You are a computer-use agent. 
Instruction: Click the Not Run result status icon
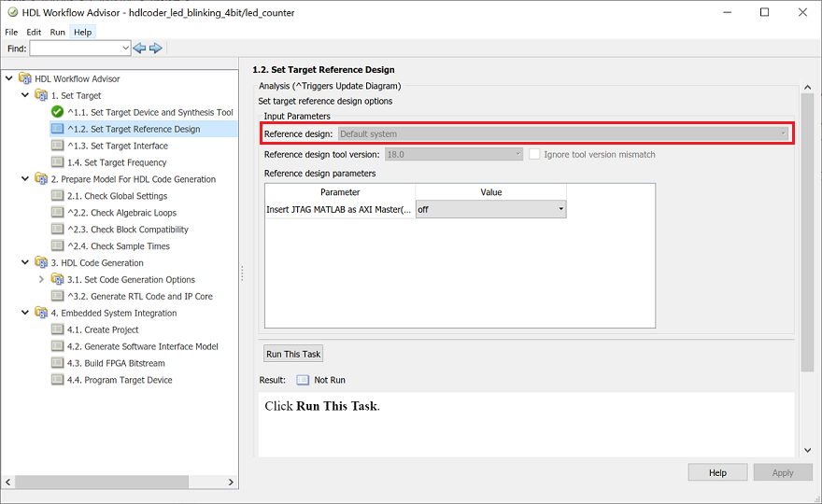[303, 380]
